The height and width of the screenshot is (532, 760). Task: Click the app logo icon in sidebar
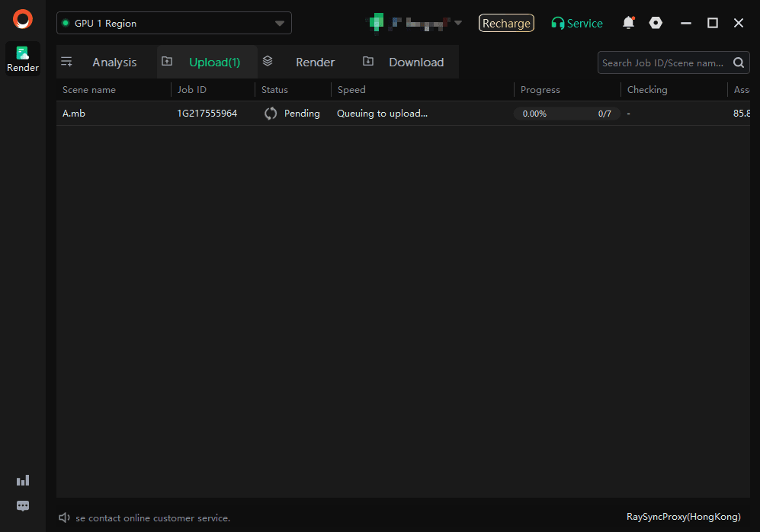point(23,19)
